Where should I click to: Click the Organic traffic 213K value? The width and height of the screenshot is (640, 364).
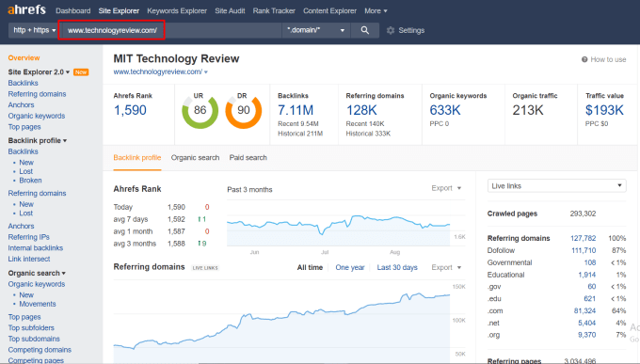528,110
